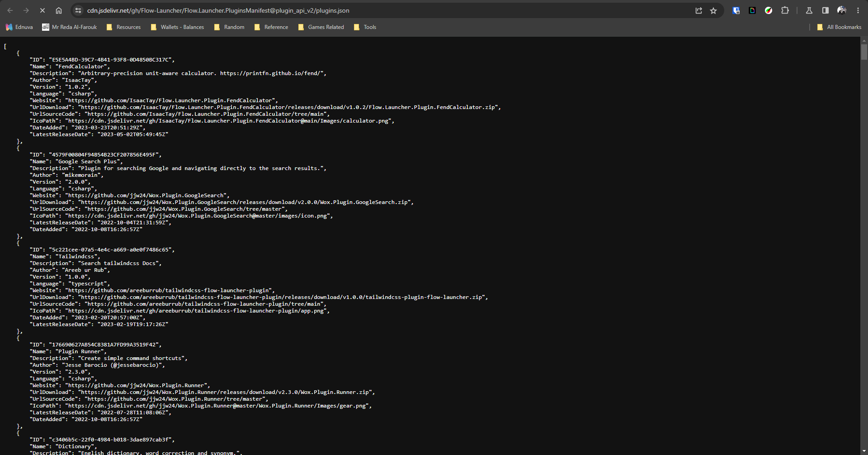Viewport: 868px width, 455px height.
Task: Stop loading via the X icon
Action: click(x=42, y=10)
